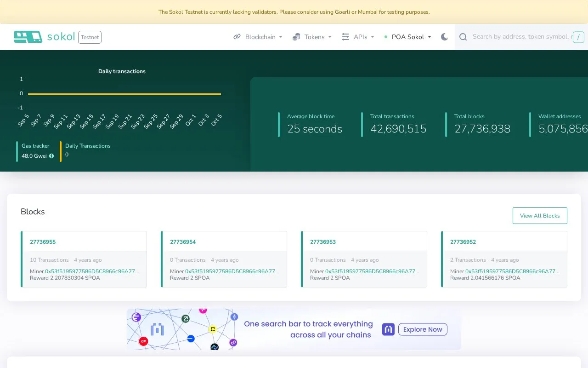Click the Blockchain chain-link icon
Viewport: 588px width, 368px height.
click(x=237, y=37)
